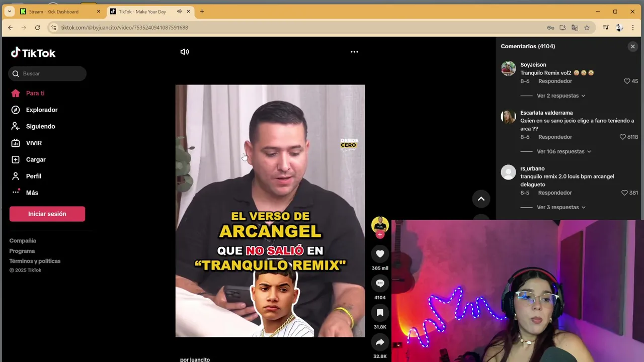Image resolution: width=644 pixels, height=362 pixels.
Task: Open the Chrome profile avatar
Action: pos(619,28)
